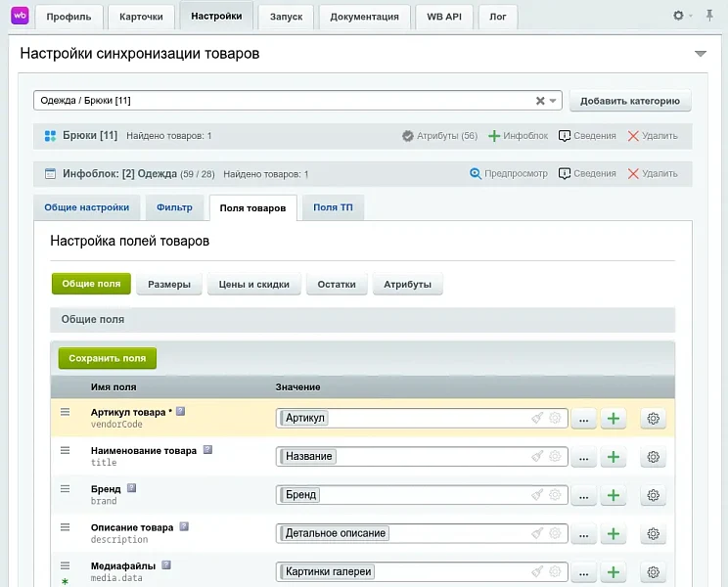Click the Сохранить поля button
Image resolution: width=728 pixels, height=587 pixels.
pos(108,358)
